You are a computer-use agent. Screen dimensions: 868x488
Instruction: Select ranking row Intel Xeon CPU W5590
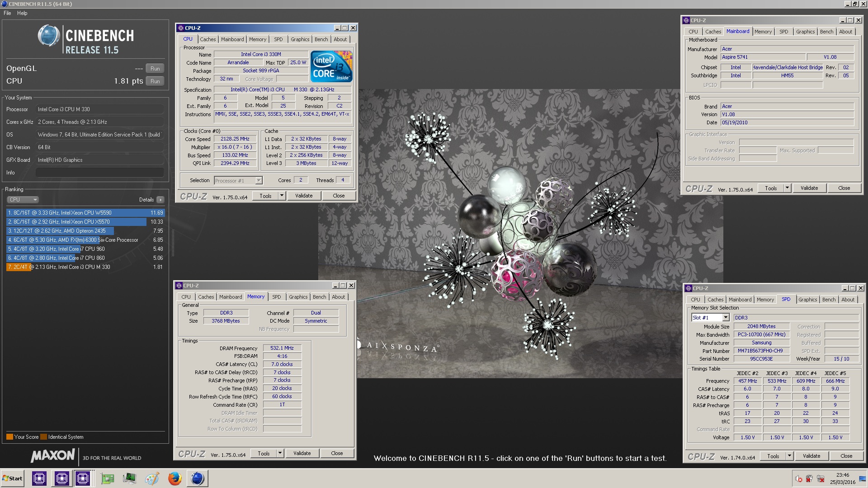pos(85,213)
